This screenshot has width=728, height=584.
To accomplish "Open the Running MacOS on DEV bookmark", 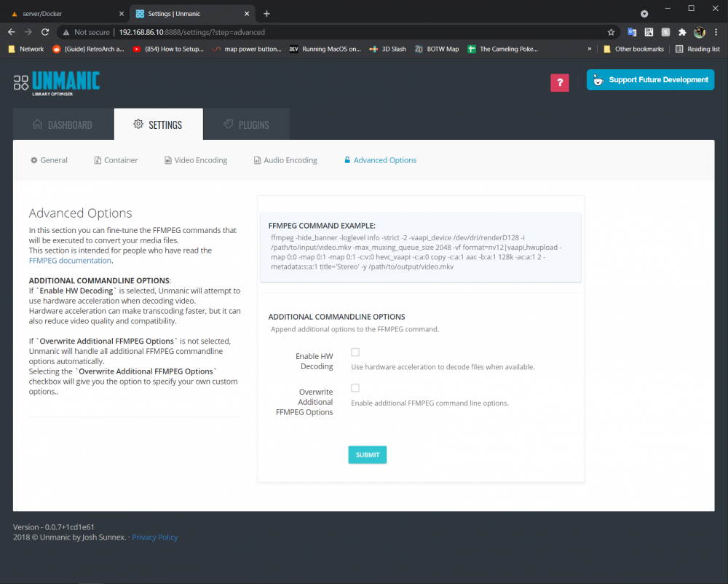I will (x=325, y=49).
